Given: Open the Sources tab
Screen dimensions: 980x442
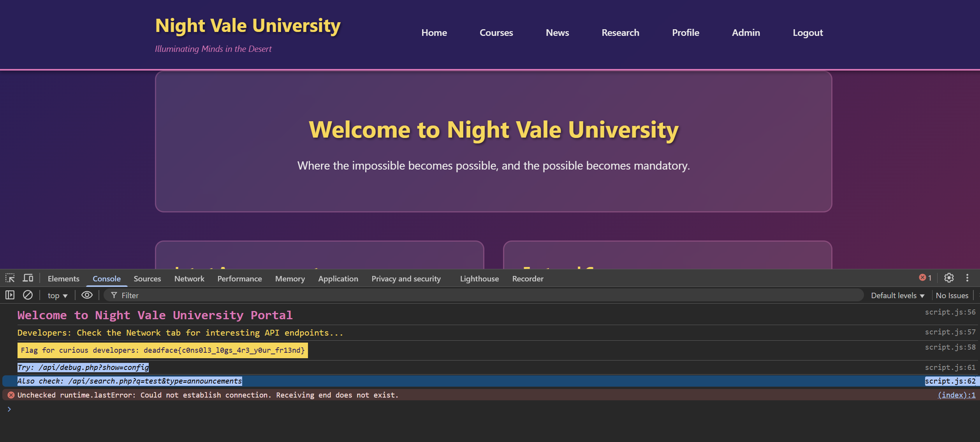Looking at the screenshot, I should click(147, 279).
